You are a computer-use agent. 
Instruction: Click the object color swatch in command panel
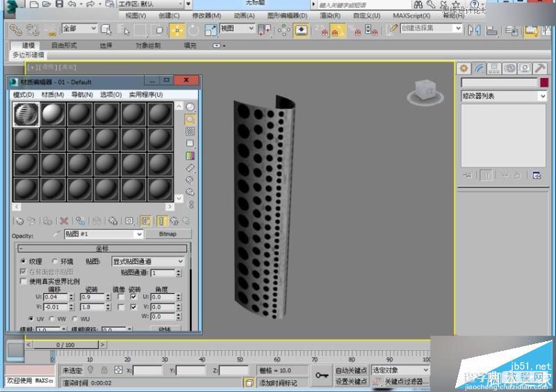[544, 83]
